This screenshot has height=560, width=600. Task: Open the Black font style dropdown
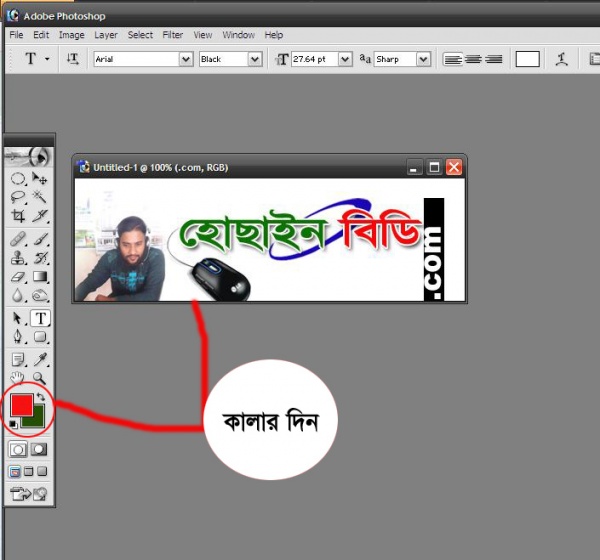point(255,59)
